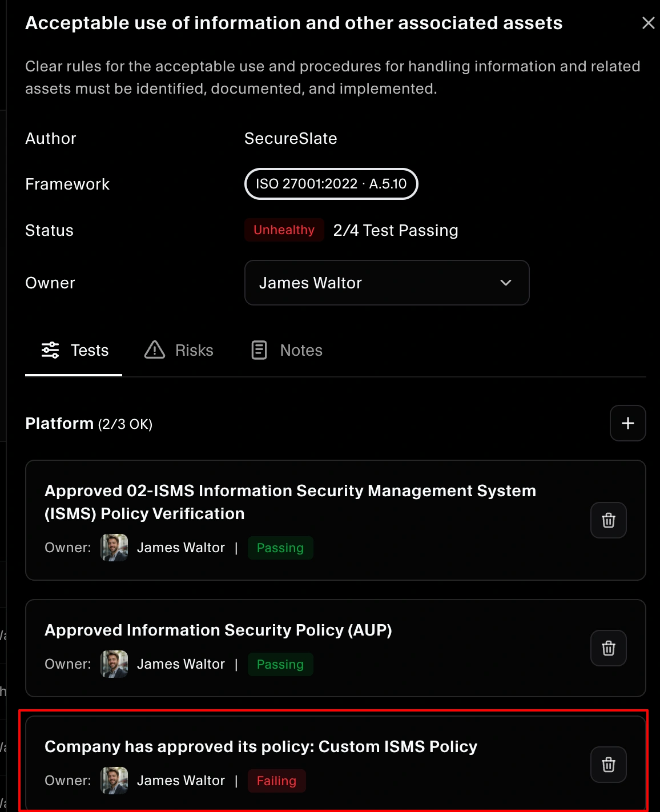The image size is (660, 812).
Task: Switch to the Risks tab
Action: 193,350
